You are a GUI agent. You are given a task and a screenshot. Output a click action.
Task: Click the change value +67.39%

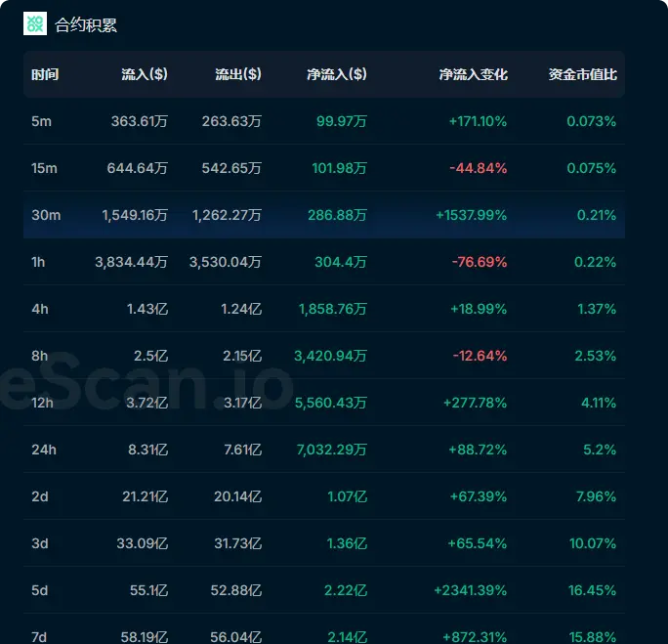click(479, 496)
